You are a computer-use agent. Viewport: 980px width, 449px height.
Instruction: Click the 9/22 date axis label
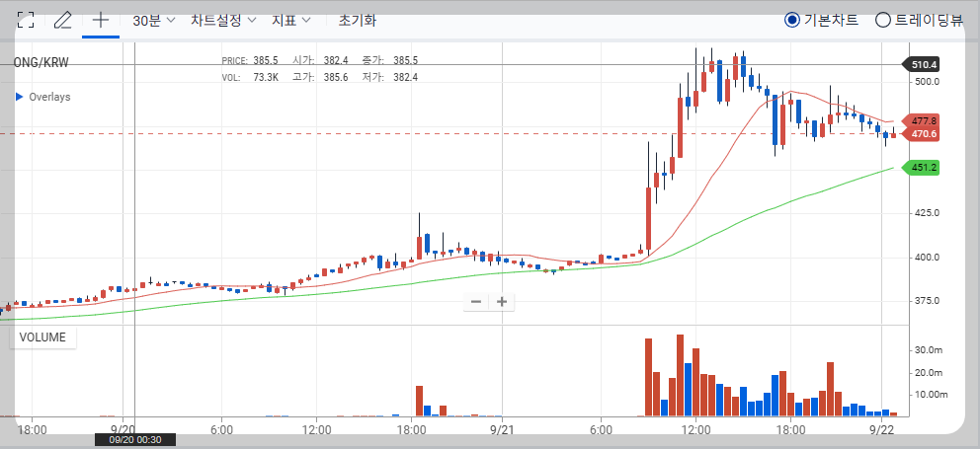(x=881, y=429)
